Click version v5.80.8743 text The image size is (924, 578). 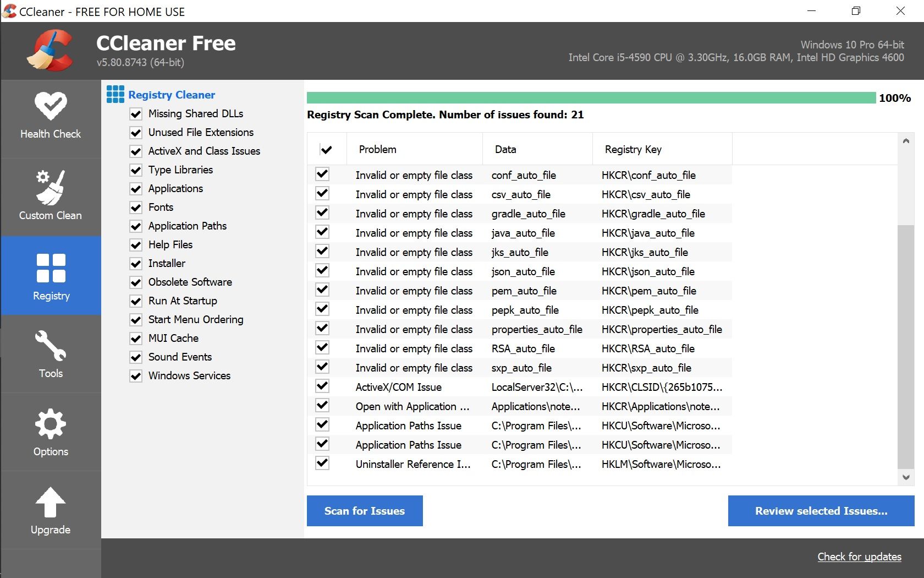[x=140, y=62]
